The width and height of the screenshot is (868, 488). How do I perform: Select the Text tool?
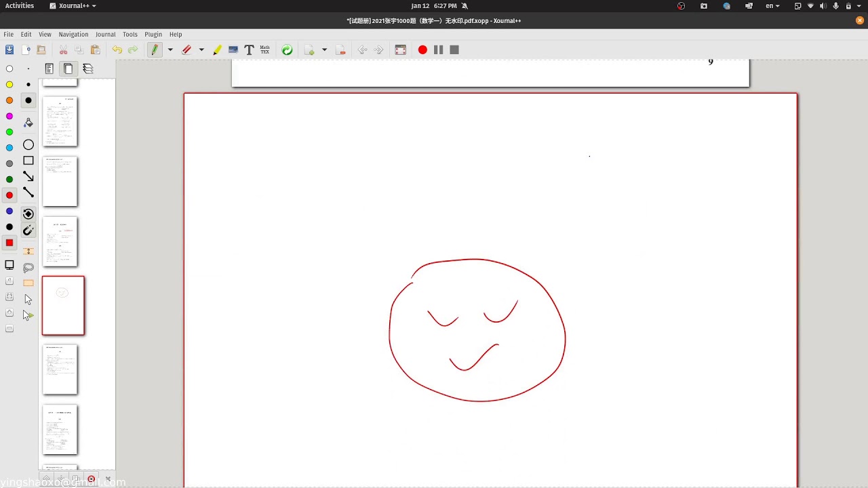tap(249, 49)
